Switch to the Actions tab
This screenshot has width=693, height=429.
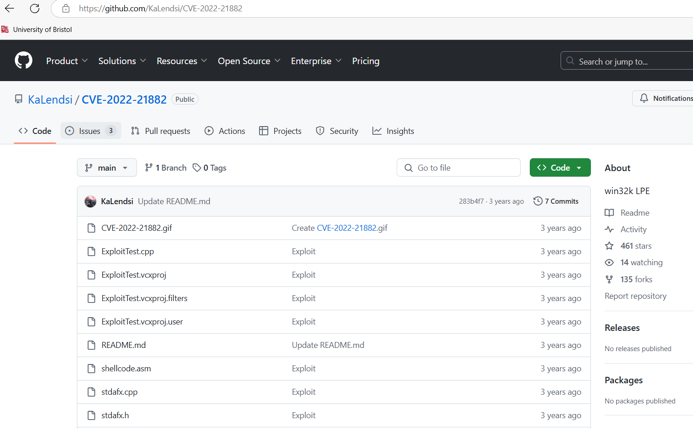tap(225, 131)
